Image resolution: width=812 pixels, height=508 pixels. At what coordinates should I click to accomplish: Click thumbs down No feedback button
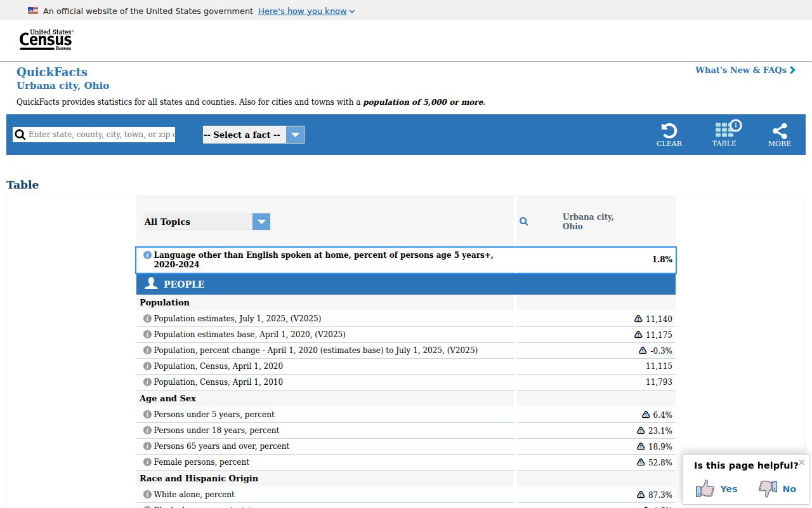click(777, 488)
